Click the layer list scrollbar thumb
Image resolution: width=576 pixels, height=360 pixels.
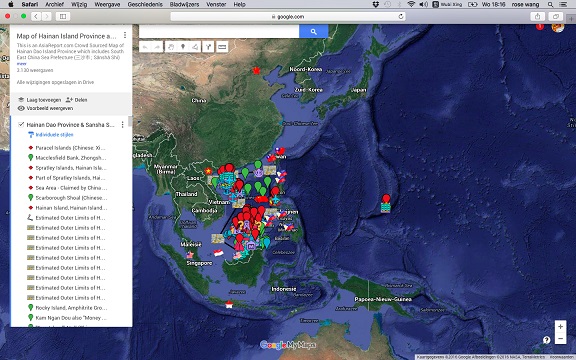pyautogui.click(x=130, y=122)
